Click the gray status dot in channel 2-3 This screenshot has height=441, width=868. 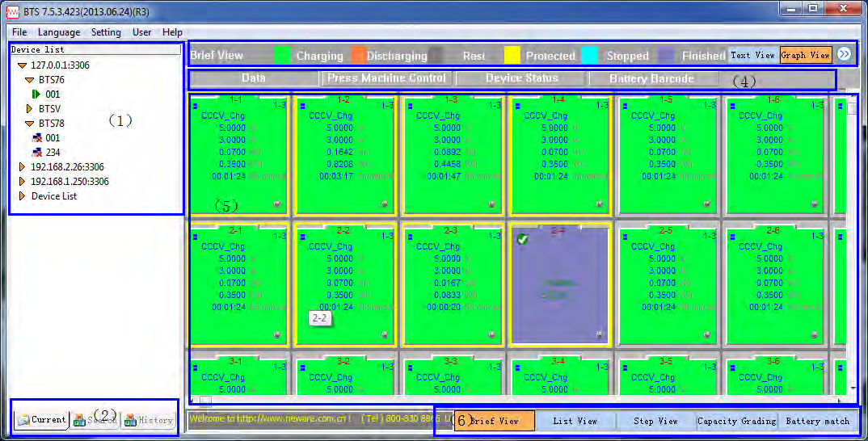[x=491, y=334]
